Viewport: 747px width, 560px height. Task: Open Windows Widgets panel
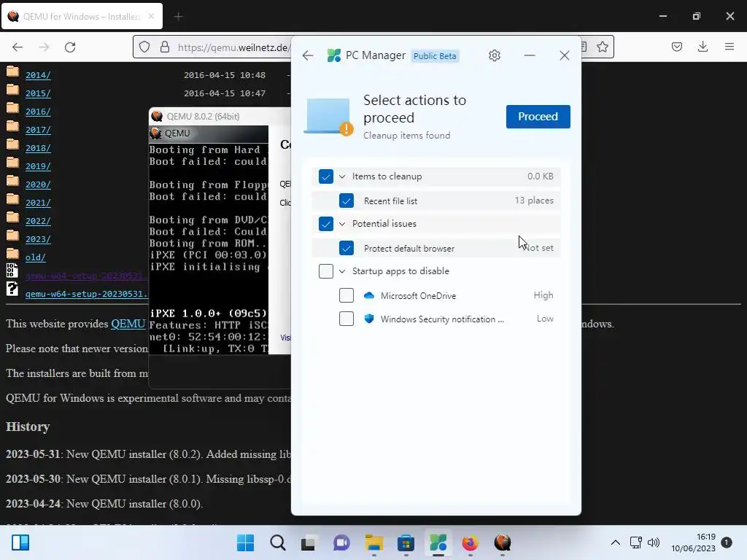point(20,542)
